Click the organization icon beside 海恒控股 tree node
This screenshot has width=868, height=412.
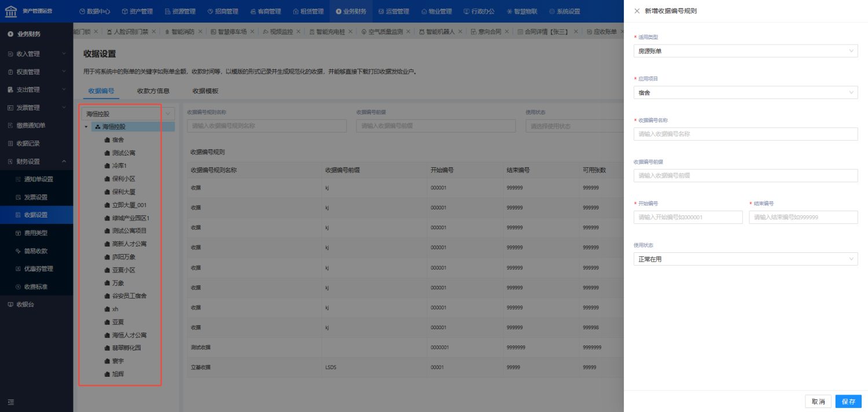point(97,127)
